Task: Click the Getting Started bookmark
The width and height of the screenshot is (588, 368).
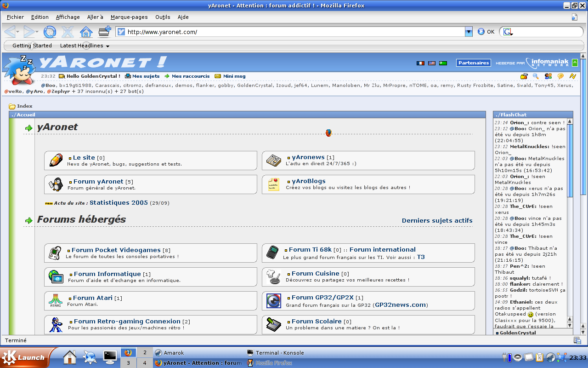Action: 32,46
